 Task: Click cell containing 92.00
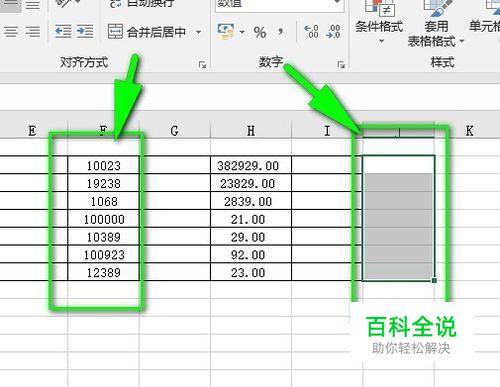coord(251,254)
